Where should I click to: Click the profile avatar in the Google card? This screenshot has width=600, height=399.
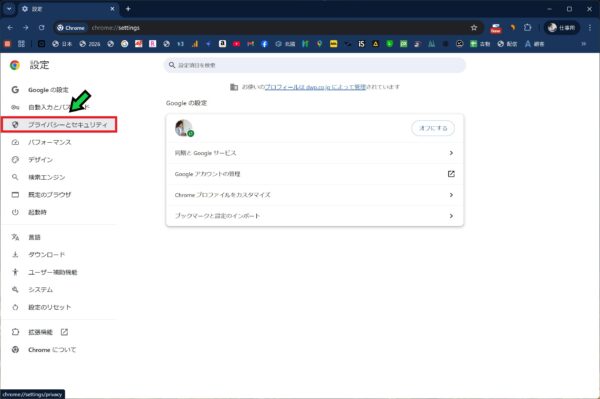184,128
